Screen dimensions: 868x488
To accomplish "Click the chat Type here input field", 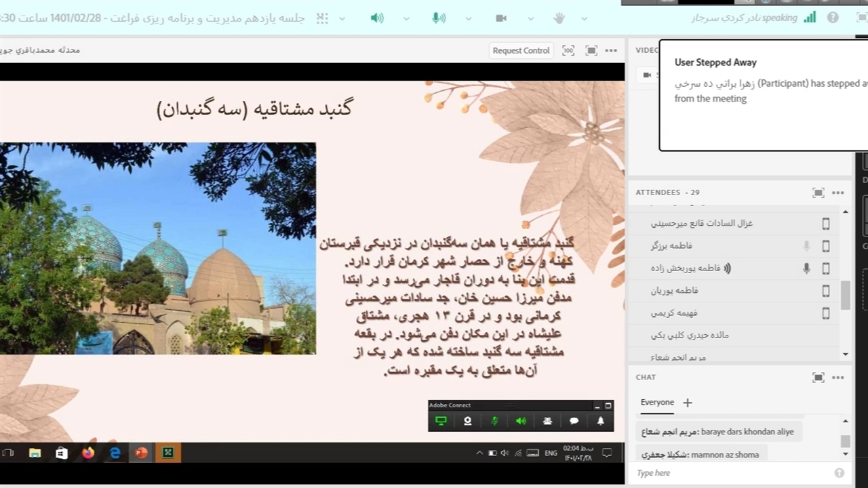I will click(732, 473).
